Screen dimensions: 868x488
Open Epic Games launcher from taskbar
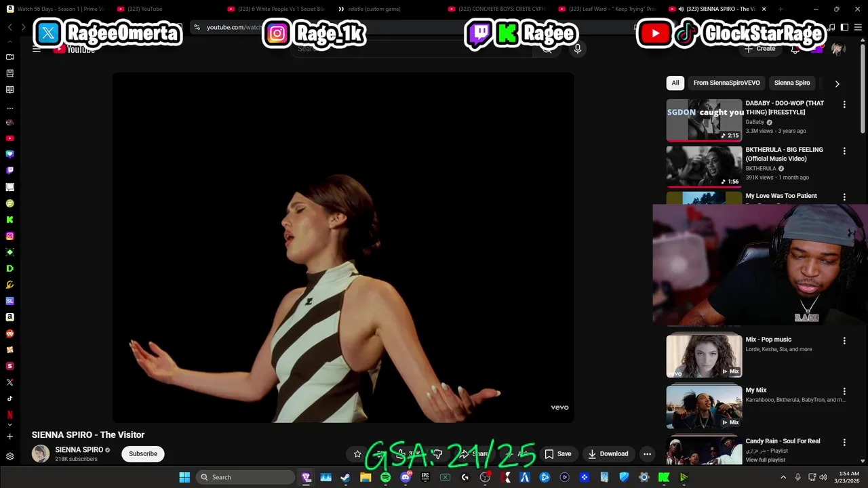tap(425, 477)
